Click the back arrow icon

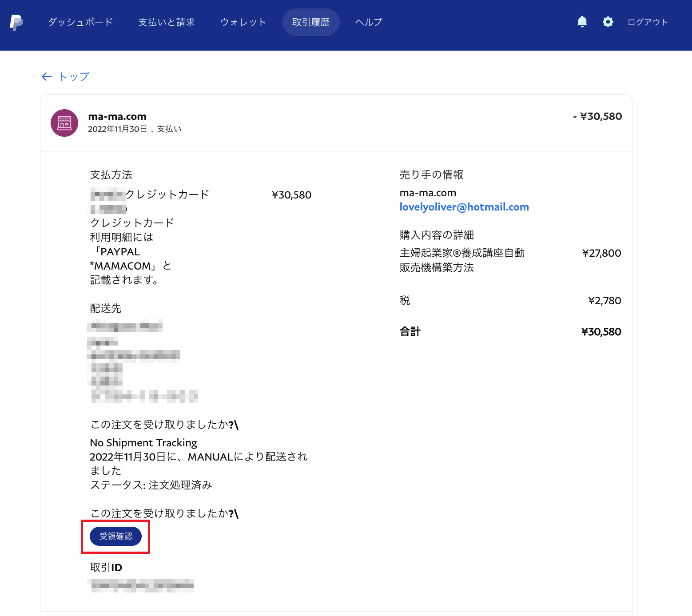[x=47, y=77]
